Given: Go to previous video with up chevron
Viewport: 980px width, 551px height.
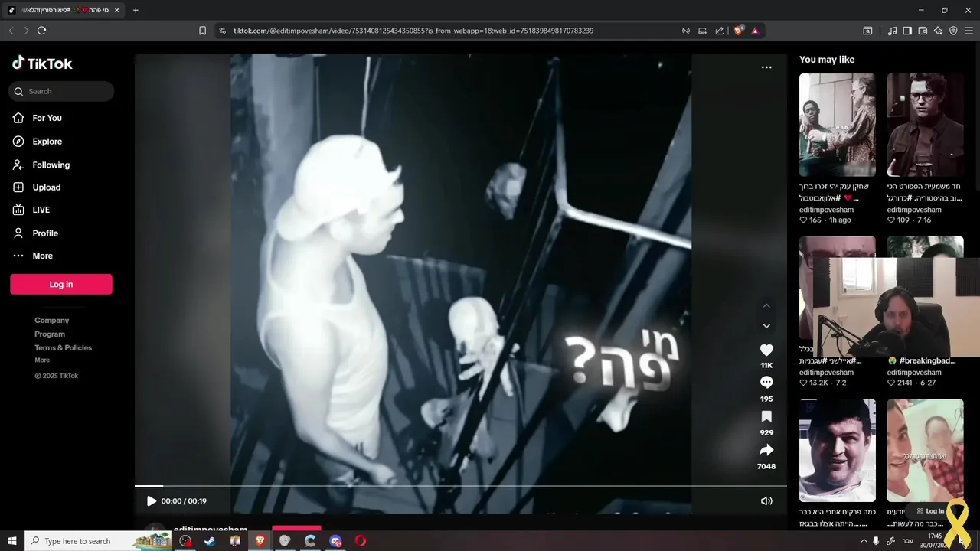Looking at the screenshot, I should [x=766, y=305].
